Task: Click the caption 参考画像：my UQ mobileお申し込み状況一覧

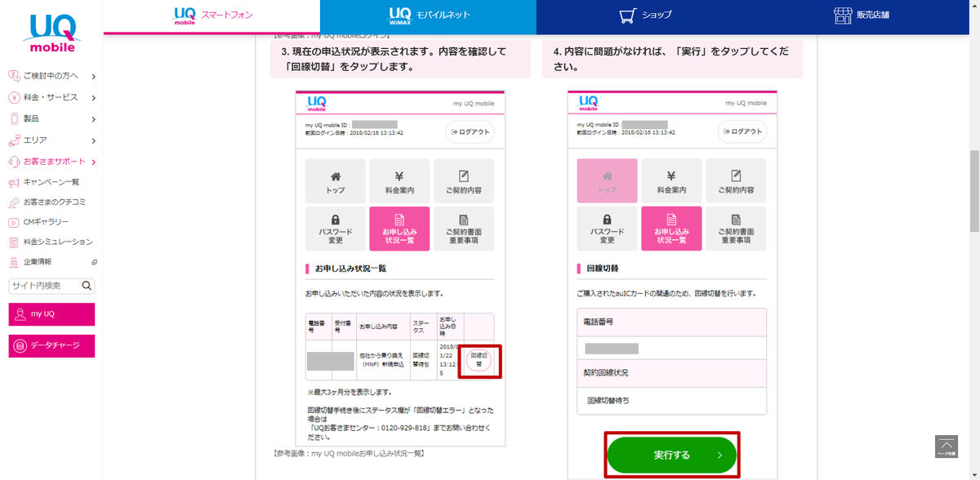Action: pyautogui.click(x=350, y=453)
